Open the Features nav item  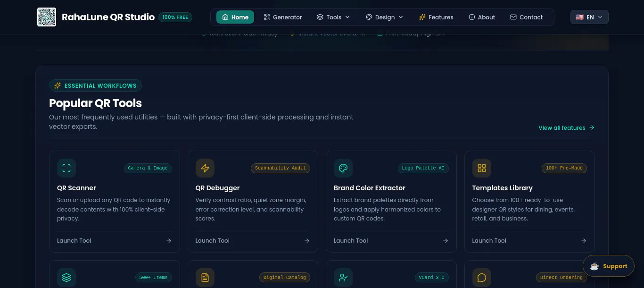coord(436,17)
